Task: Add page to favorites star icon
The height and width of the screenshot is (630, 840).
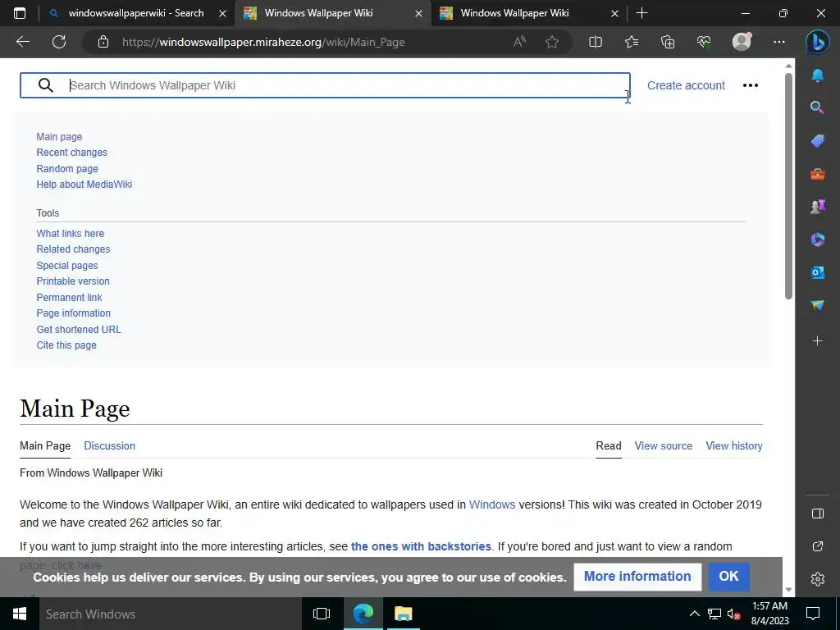Action: click(552, 42)
